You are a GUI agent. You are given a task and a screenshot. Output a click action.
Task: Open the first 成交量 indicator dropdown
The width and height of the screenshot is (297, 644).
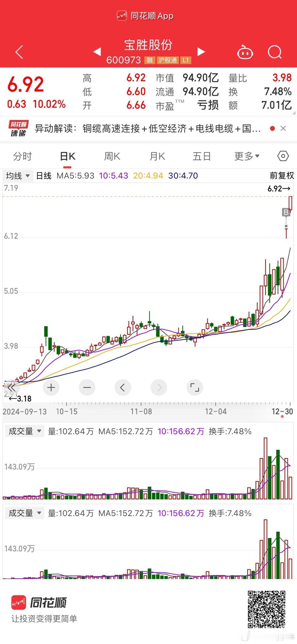(25, 431)
